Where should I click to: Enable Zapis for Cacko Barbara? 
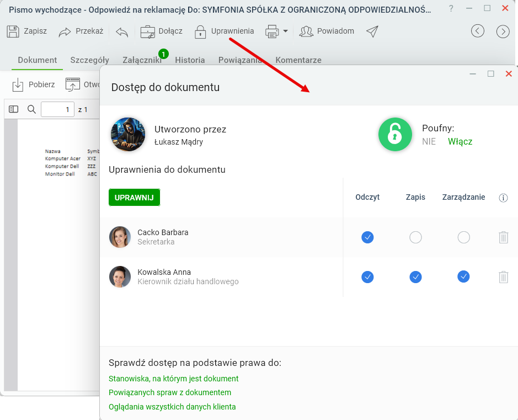(415, 237)
